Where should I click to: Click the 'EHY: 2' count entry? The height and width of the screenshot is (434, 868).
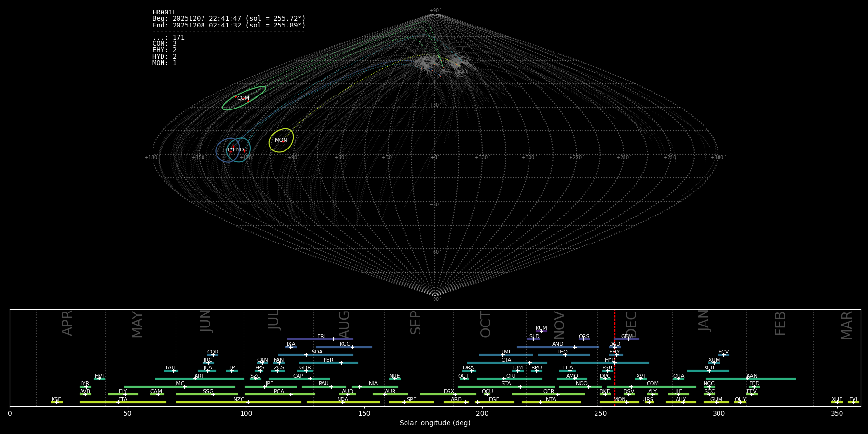[x=164, y=50]
